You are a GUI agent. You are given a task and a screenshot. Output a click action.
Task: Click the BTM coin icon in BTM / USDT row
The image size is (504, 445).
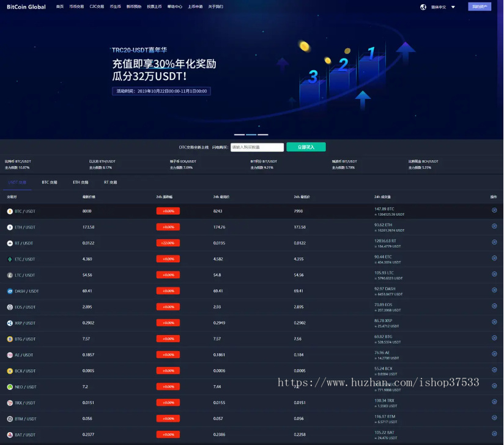10,419
